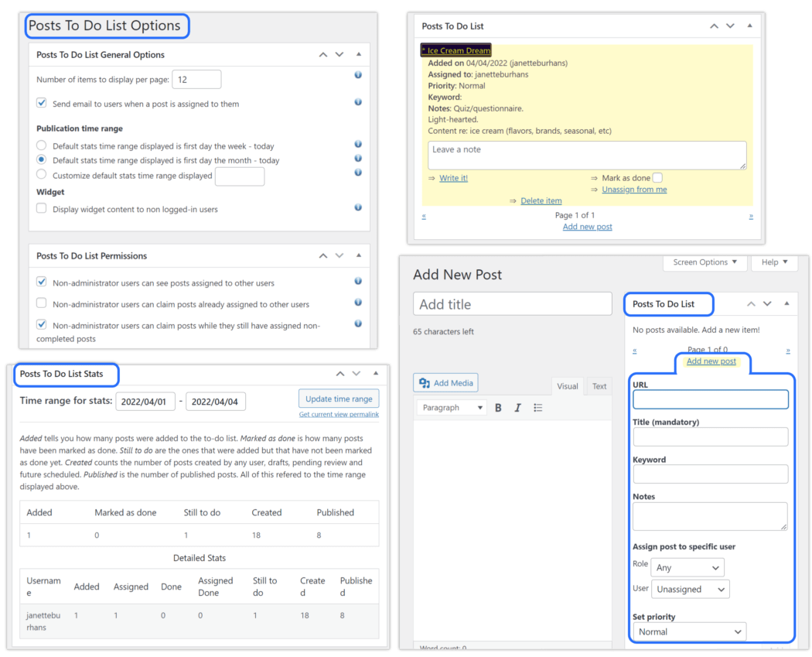
Task: Move Ice Cream Dream widget panel up
Action: point(714,26)
